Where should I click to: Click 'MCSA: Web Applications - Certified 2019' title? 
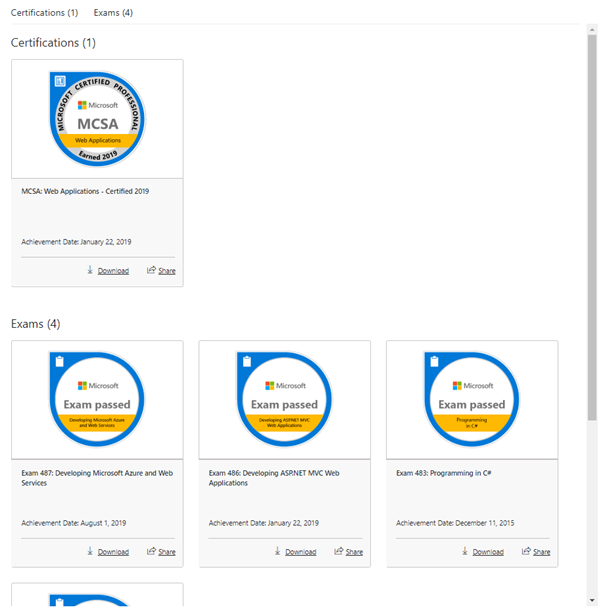85,191
